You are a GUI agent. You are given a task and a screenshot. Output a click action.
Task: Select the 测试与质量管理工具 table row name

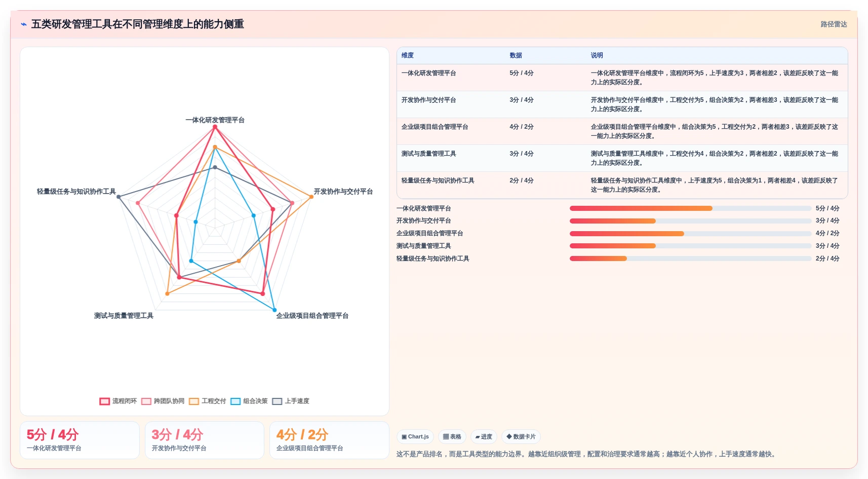click(428, 154)
